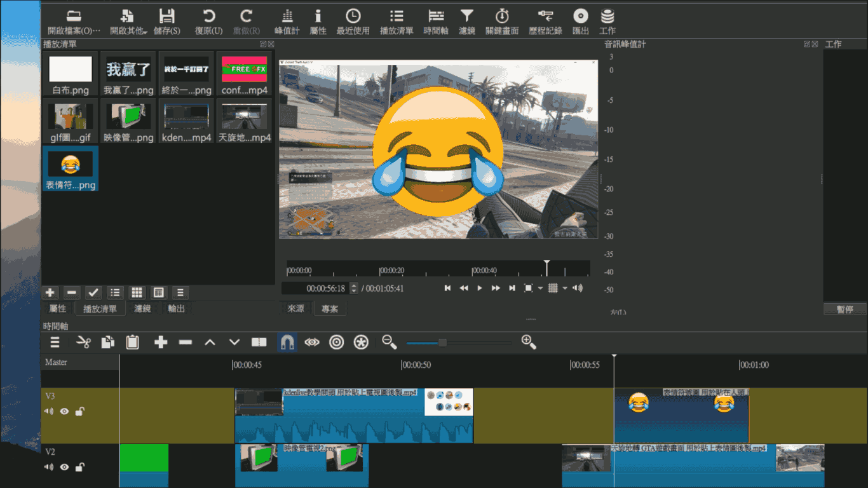The width and height of the screenshot is (868, 488).
Task: Switch playlist to details list view
Action: [x=115, y=292]
